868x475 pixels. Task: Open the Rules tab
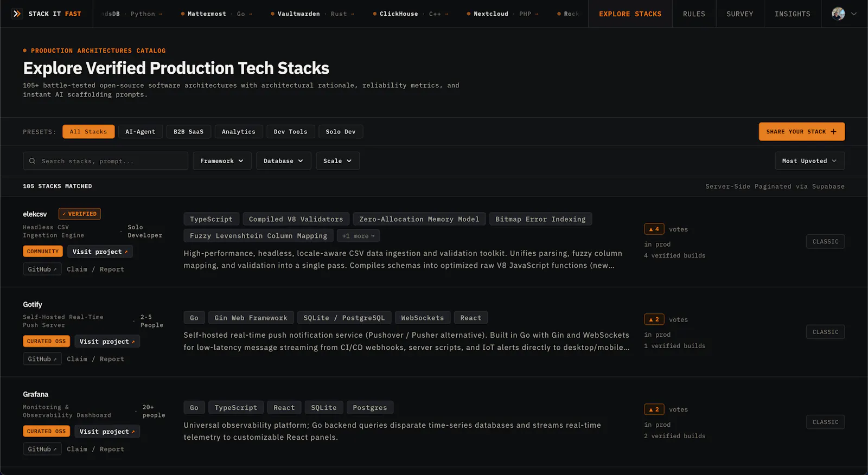[x=694, y=14]
